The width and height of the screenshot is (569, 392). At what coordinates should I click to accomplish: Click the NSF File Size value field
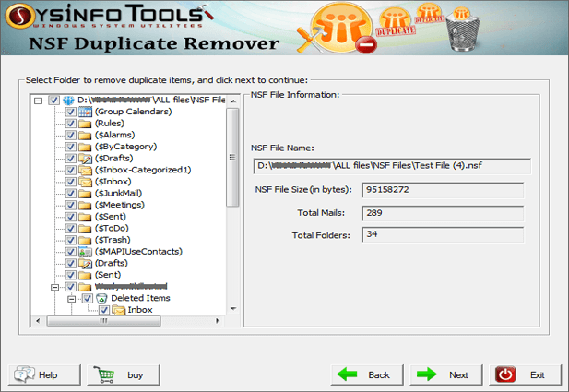click(x=443, y=190)
